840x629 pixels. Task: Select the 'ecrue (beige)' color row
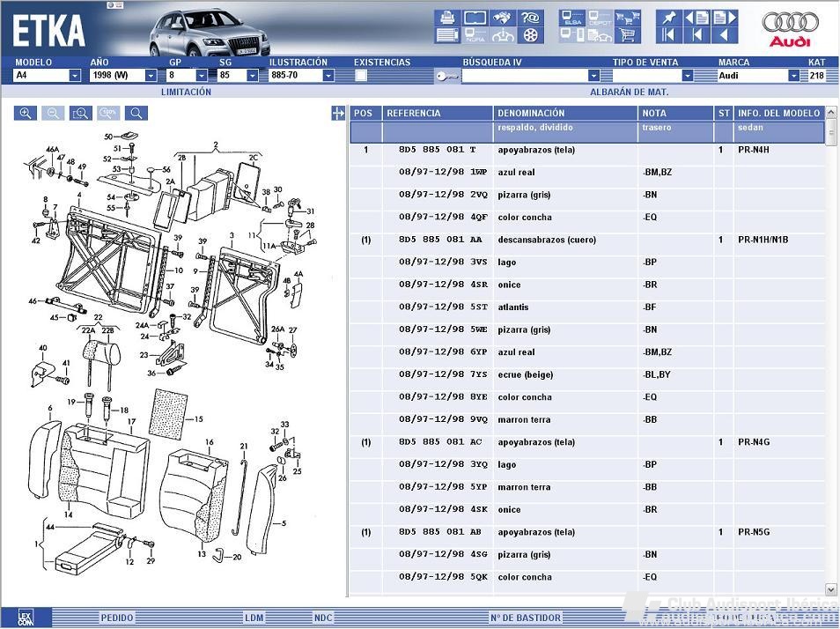pyautogui.click(x=587, y=375)
